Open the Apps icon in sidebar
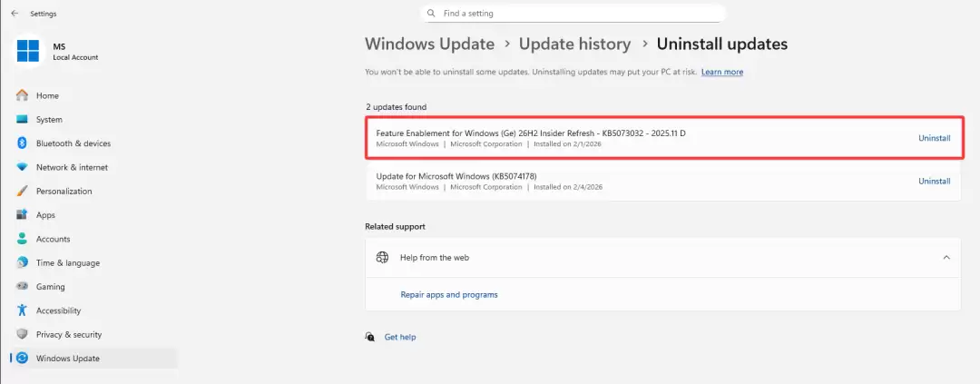Image resolution: width=980 pixels, height=384 pixels. 23,214
